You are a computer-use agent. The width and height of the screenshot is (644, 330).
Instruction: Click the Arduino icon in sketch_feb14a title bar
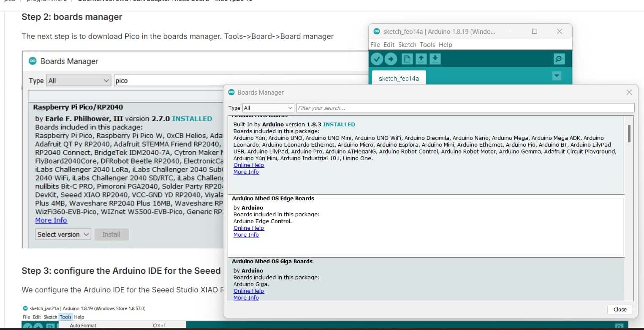(377, 32)
